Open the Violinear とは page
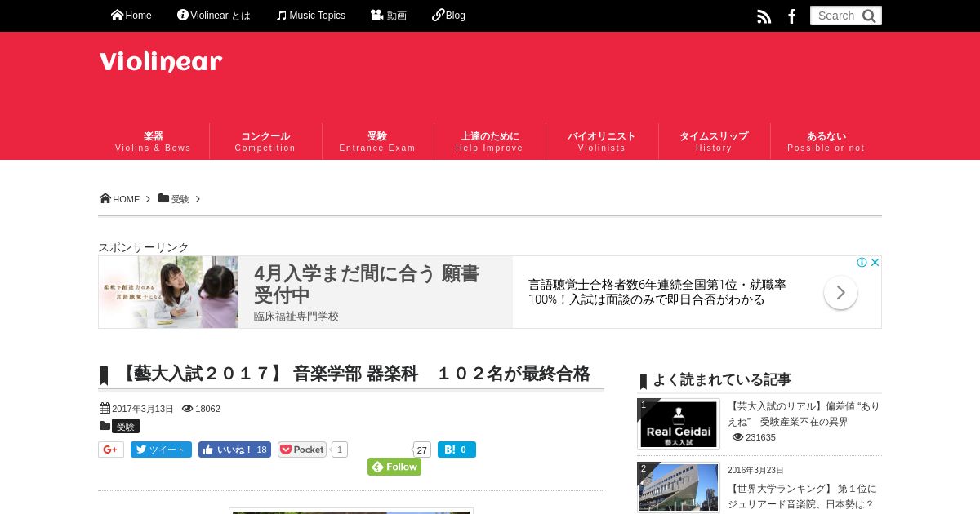The height and width of the screenshot is (514, 980). [x=214, y=16]
